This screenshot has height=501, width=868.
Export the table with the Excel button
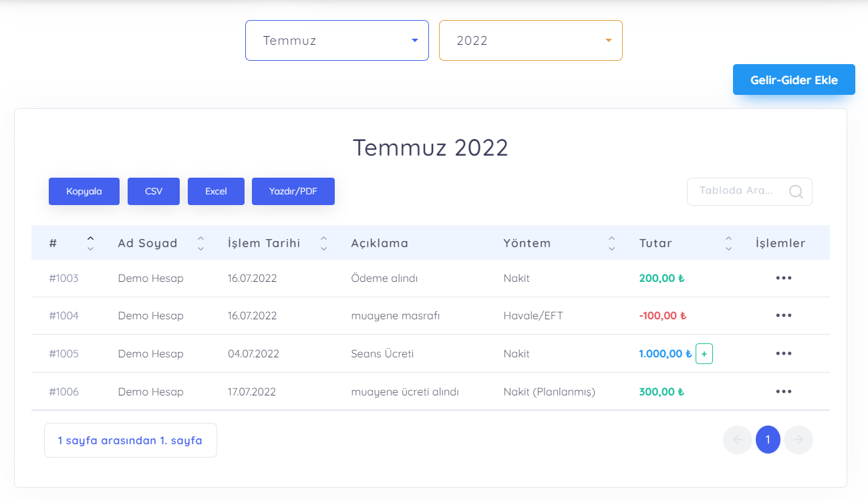point(216,191)
